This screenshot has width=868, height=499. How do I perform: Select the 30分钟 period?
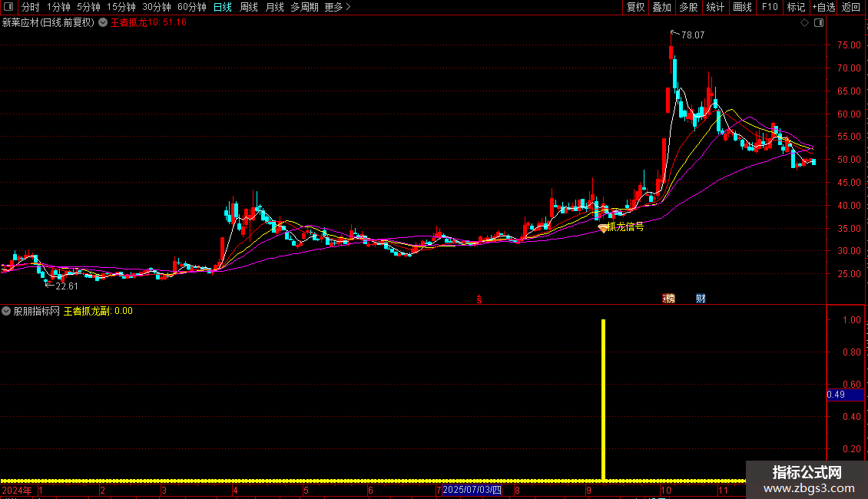pyautogui.click(x=157, y=7)
